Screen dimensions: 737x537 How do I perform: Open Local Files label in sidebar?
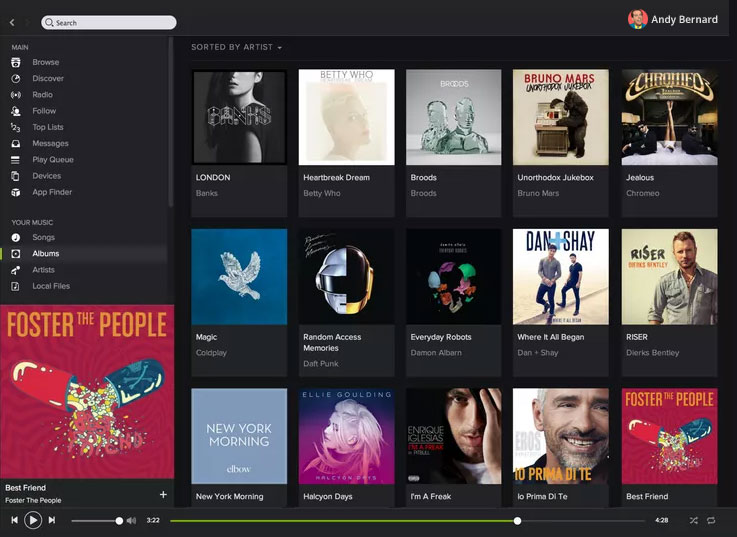(51, 286)
